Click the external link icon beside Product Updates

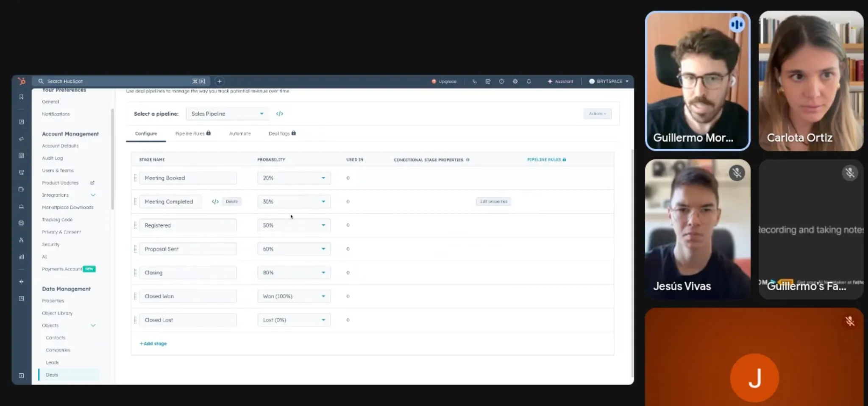point(92,183)
